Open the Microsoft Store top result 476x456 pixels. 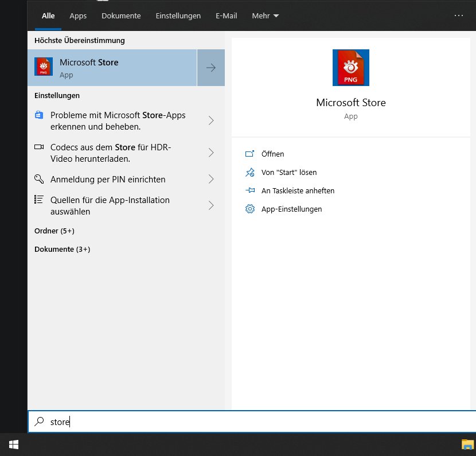point(112,68)
